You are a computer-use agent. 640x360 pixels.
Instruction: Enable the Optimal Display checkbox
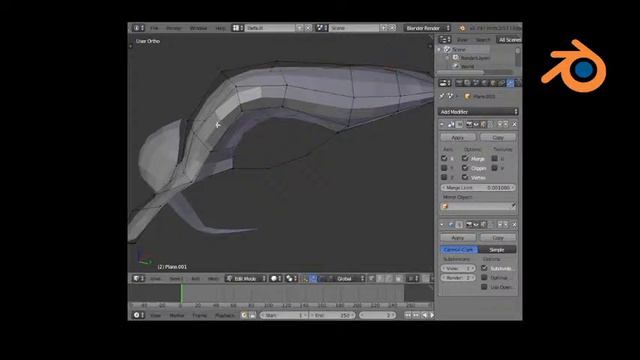pyautogui.click(x=484, y=278)
